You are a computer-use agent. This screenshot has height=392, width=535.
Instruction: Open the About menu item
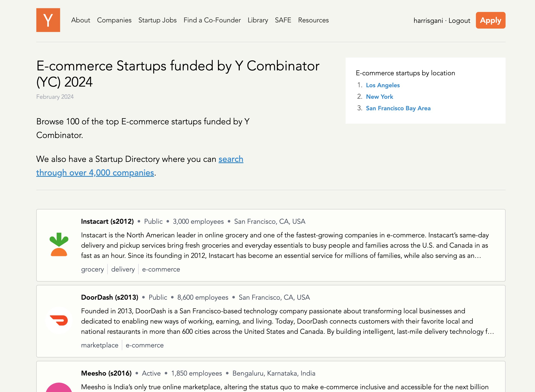pos(81,20)
